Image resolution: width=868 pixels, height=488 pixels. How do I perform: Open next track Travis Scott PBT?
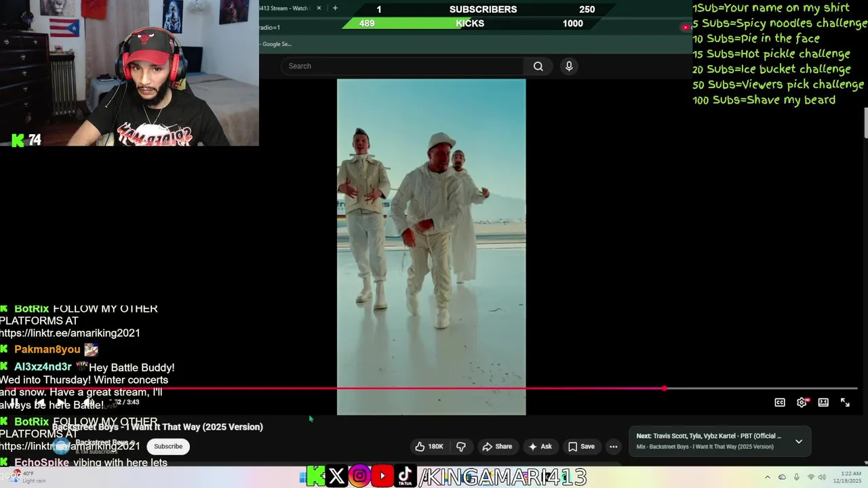[x=709, y=436]
